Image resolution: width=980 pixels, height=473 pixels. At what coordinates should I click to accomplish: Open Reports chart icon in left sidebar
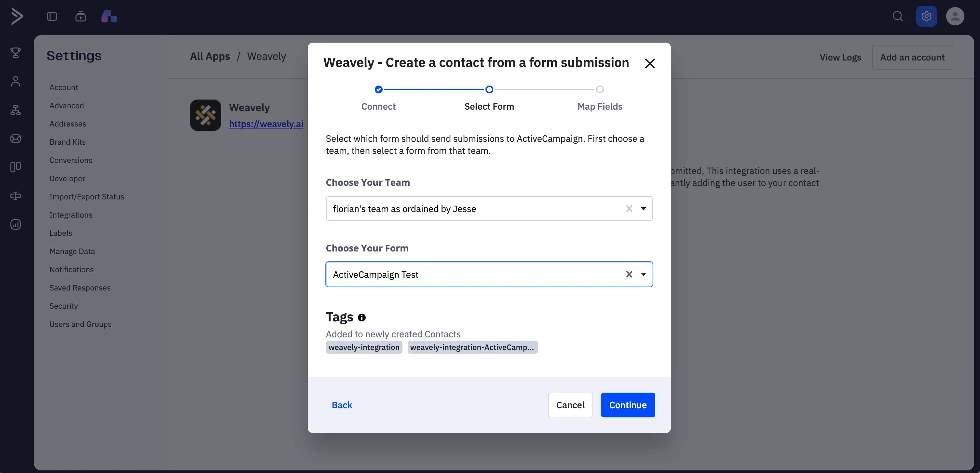(x=16, y=224)
